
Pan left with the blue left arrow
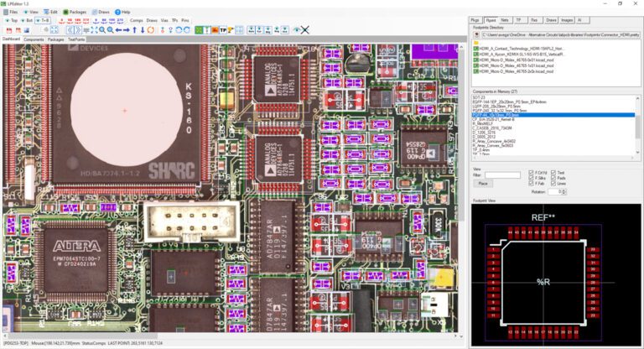click(x=118, y=30)
